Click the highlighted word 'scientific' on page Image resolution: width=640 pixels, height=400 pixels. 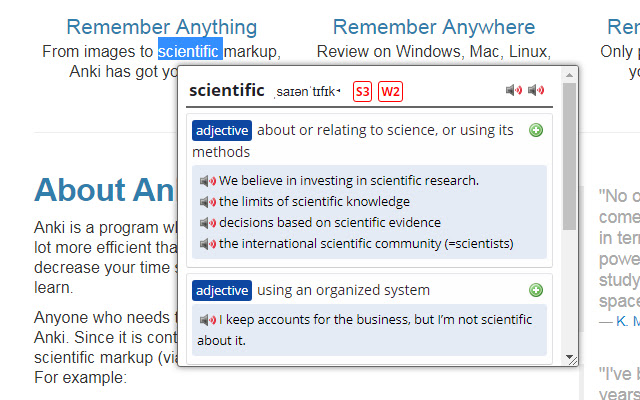click(189, 50)
